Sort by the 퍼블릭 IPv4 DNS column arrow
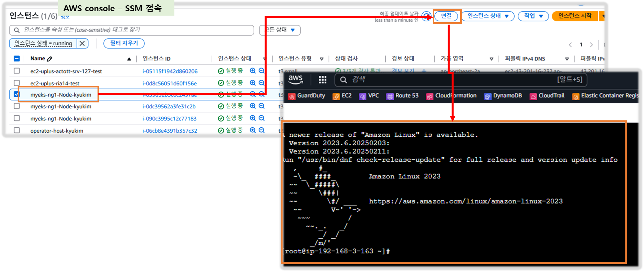 567,59
